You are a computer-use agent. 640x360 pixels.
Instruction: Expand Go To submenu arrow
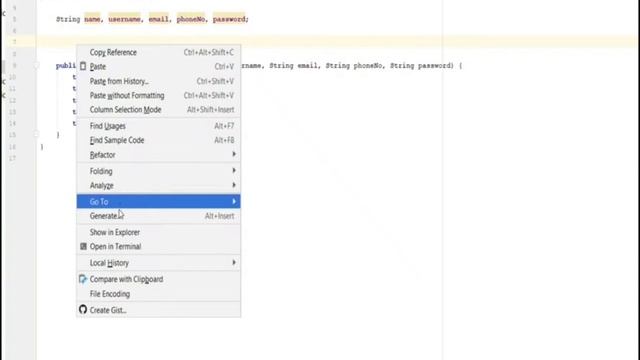pyautogui.click(x=234, y=201)
